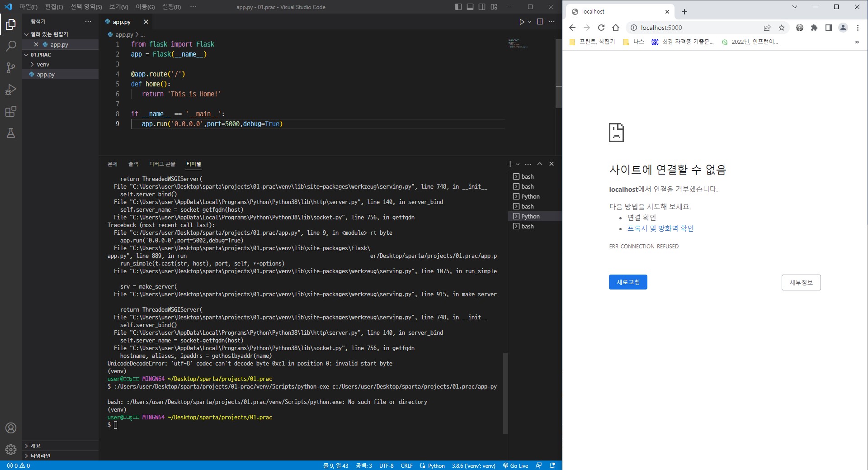Image resolution: width=868 pixels, height=470 pixels.
Task: Open Chrome home page button
Action: [x=616, y=28]
